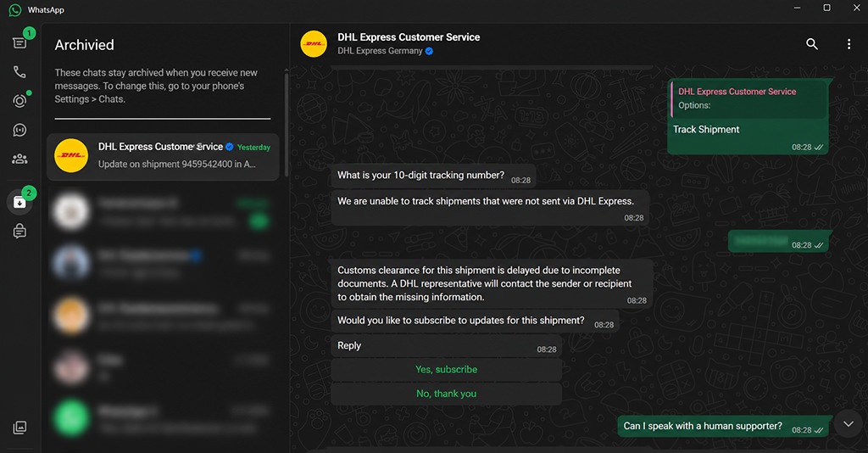Screen dimensions: 868x453
Task: Open the three-dot chat menu
Action: pos(849,44)
